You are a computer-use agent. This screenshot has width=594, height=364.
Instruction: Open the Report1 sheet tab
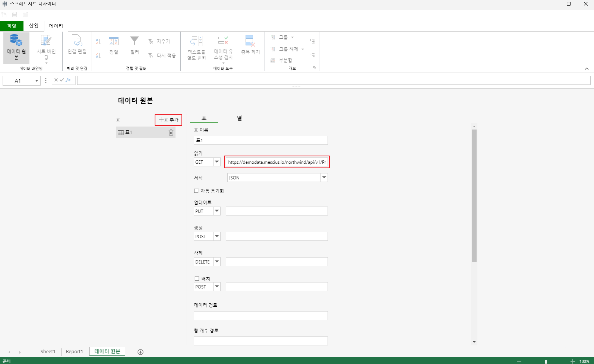pyautogui.click(x=75, y=352)
